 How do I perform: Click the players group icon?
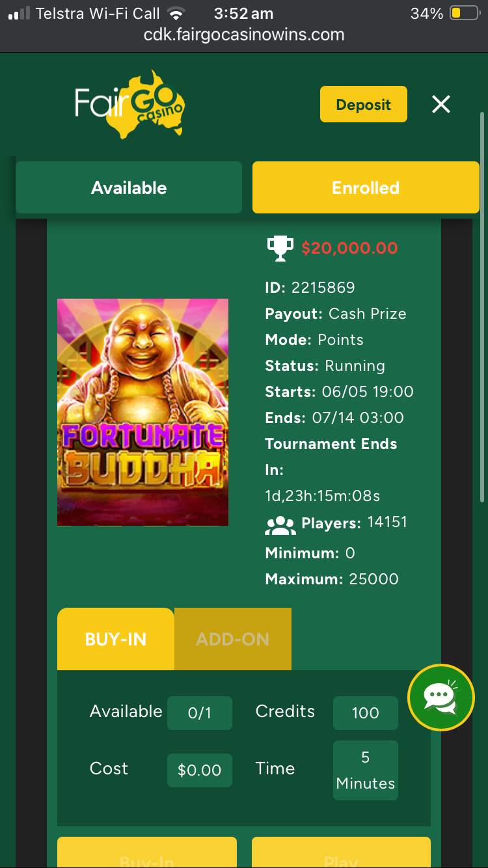(x=280, y=524)
